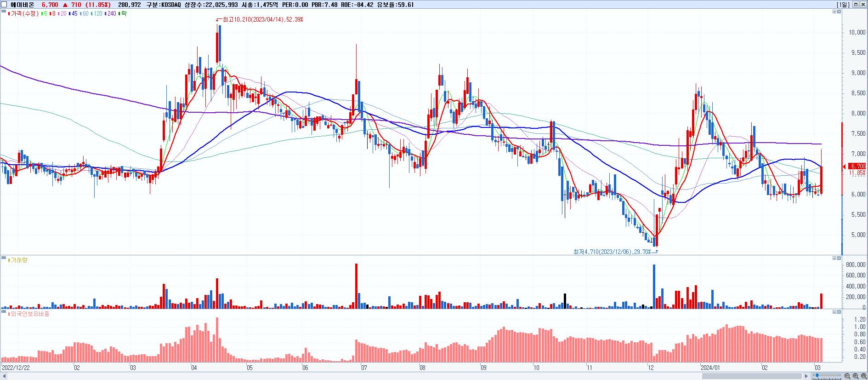The image size is (868, 380).
Task: Click the 2022/12/22 date label
Action: 16,368
